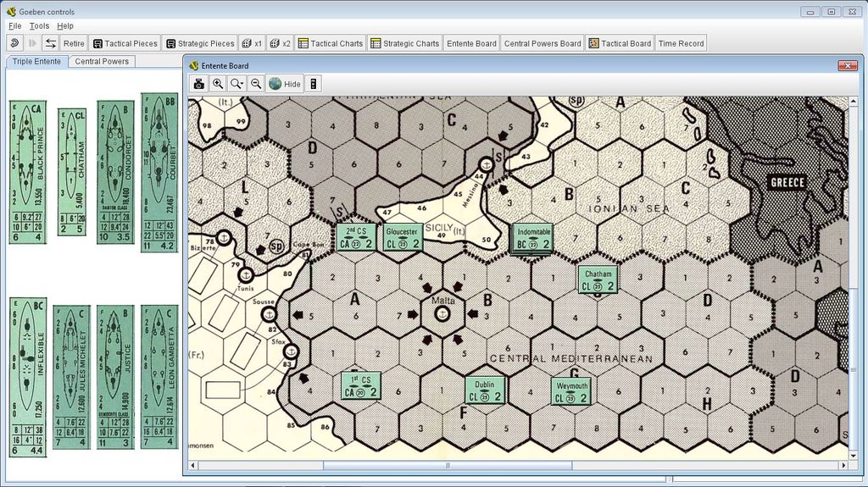Viewport: 868px width, 487px height.
Task: Click the traffic light icon in board toolbar
Action: click(x=314, y=84)
